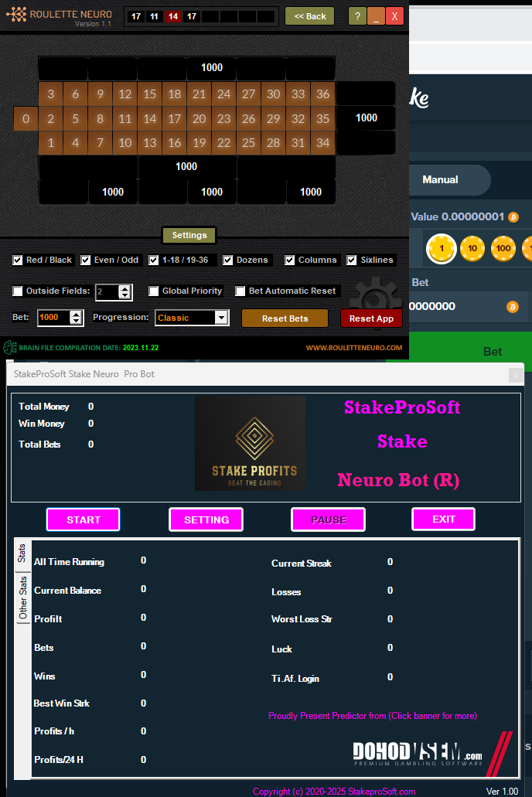This screenshot has height=797, width=532.
Task: Select the Manual tab in Stake
Action: [440, 179]
